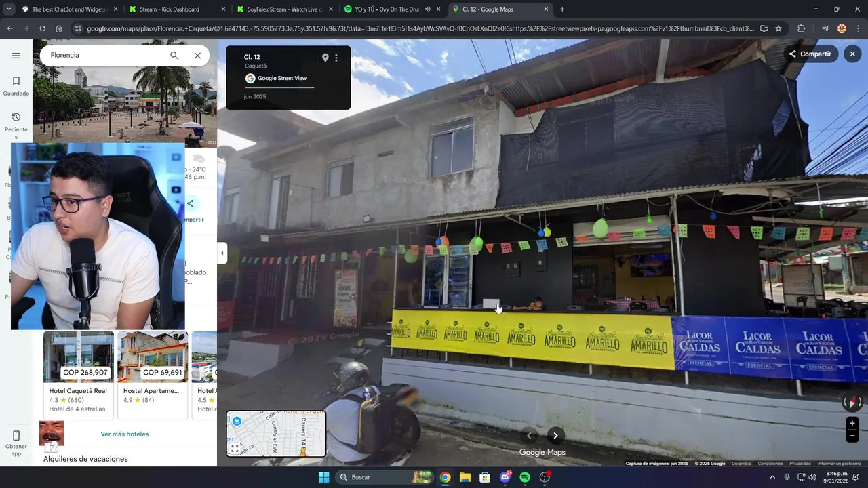
Task: Open the browser extensions puzzle icon
Action: [802, 28]
